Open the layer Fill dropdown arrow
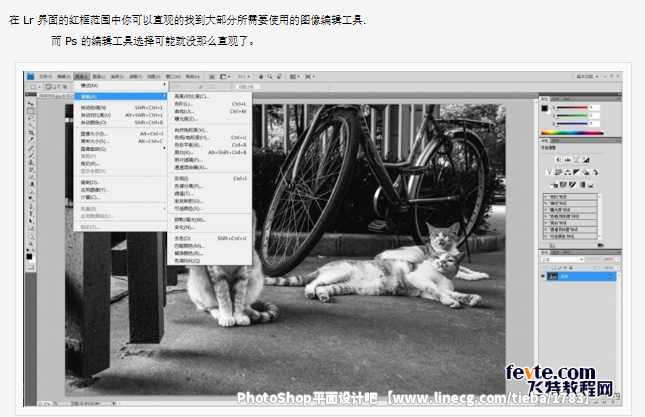 point(617,267)
